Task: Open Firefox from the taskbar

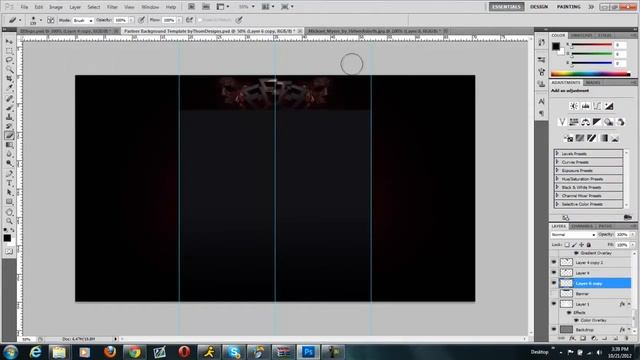Action: [x=109, y=352]
